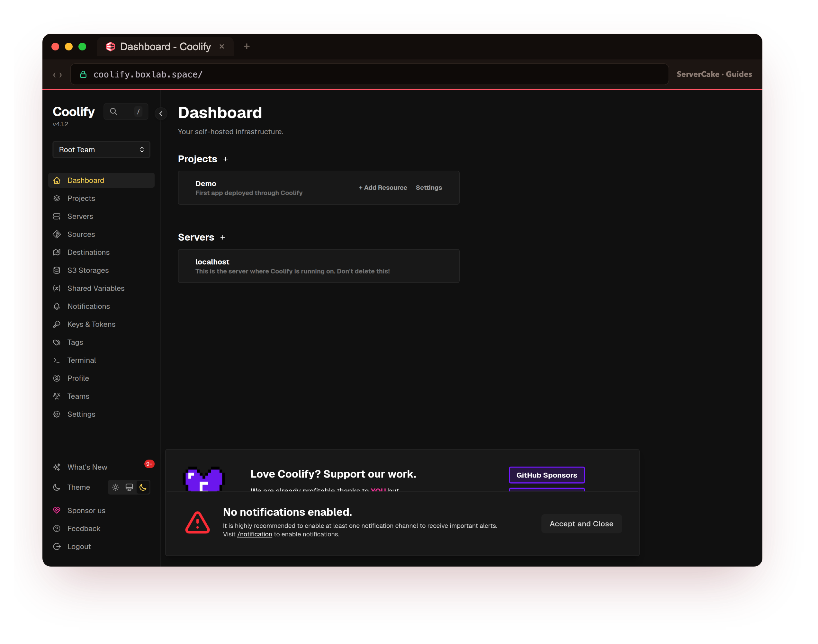Select system theme monitor icon
This screenshot has width=818, height=644.
tap(129, 487)
